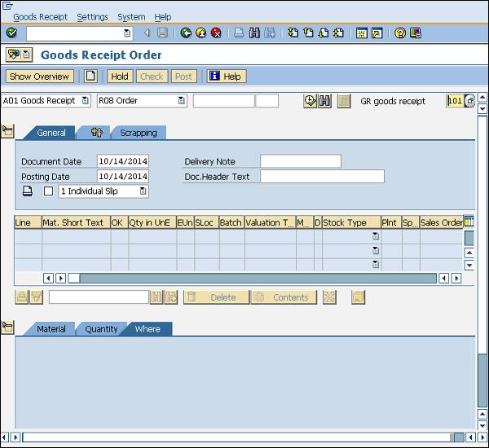Click the table configuration icon at grid corner
489x448 pixels.
tap(469, 222)
